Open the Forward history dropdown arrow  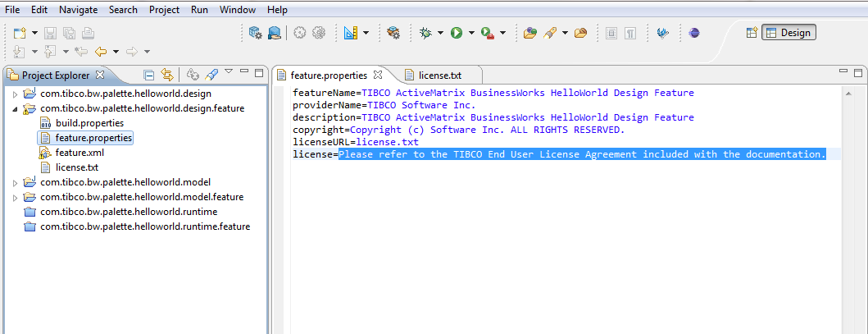point(147,52)
